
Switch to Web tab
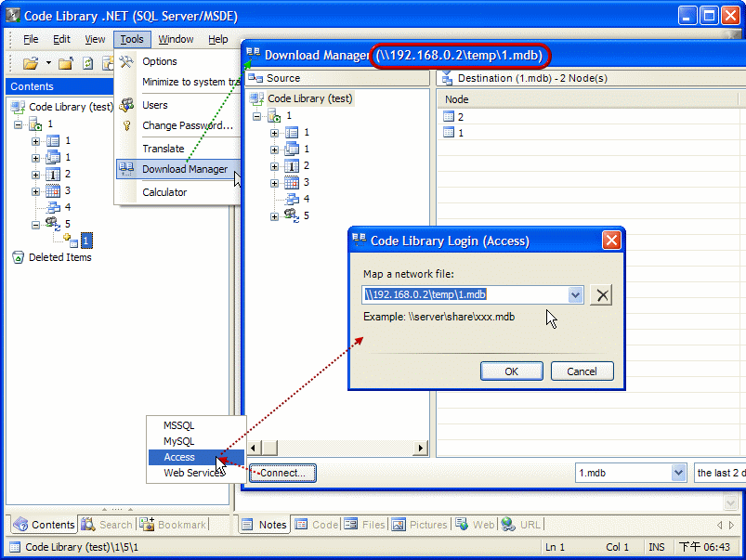coord(475,525)
